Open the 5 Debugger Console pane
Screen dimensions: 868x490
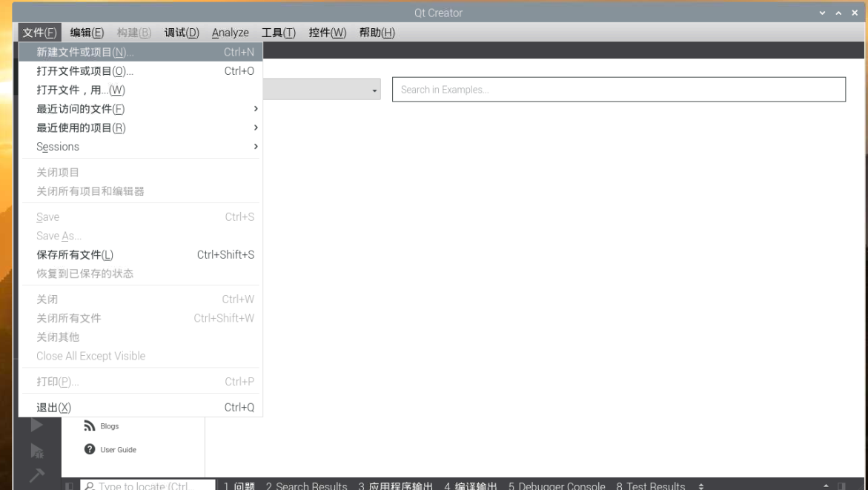(x=557, y=486)
